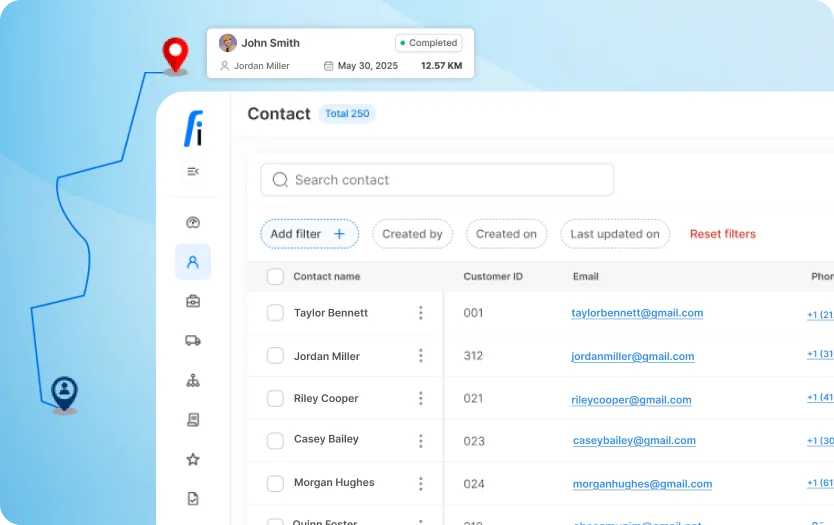Image resolution: width=834 pixels, height=525 pixels.
Task: Open the Created on filter
Action: 506,234
